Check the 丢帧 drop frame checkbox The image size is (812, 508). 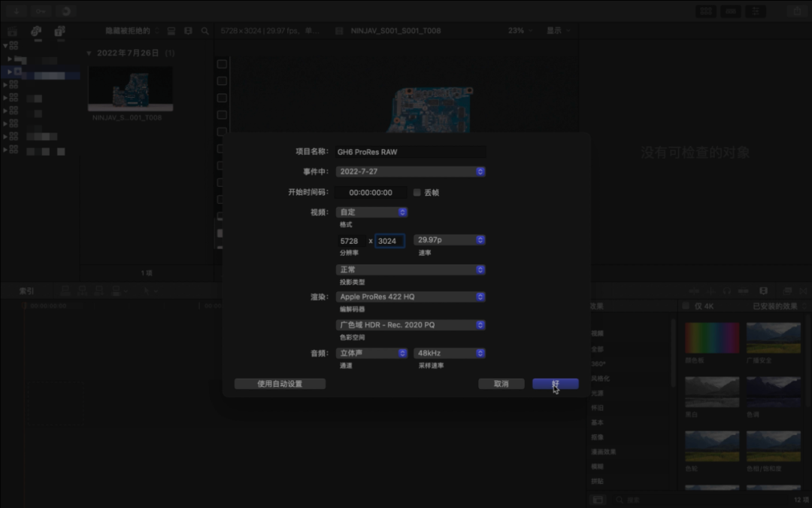tap(417, 193)
